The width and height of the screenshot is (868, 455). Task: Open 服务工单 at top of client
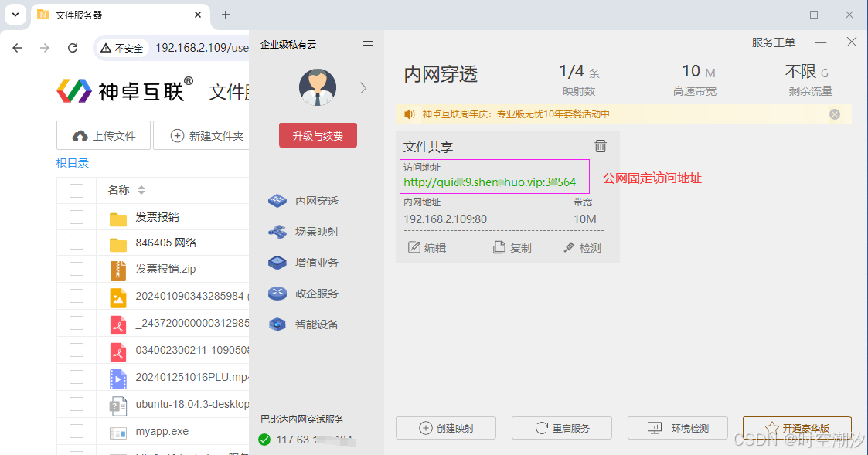pos(774,42)
